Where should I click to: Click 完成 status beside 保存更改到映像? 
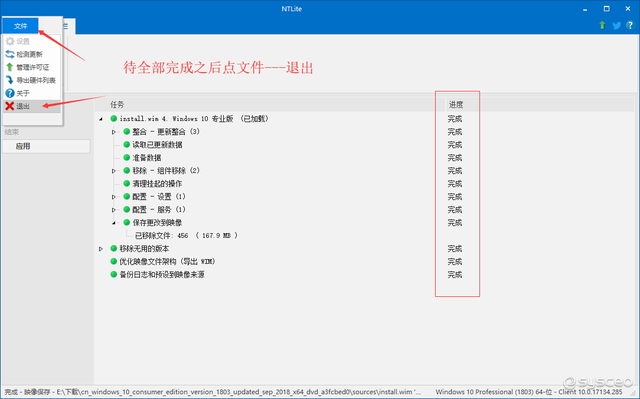coord(455,223)
